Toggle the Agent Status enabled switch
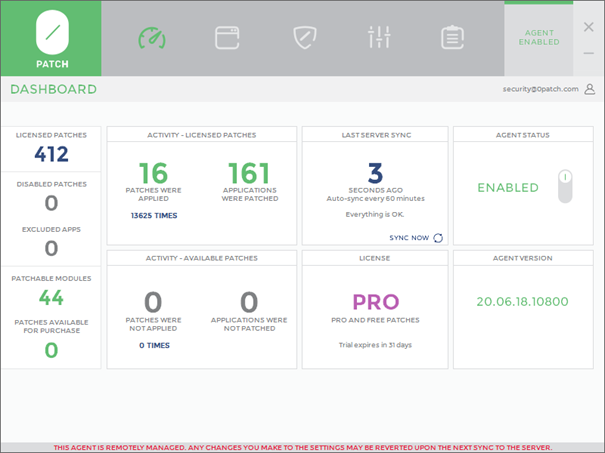The height and width of the screenshot is (453, 605). 565,186
